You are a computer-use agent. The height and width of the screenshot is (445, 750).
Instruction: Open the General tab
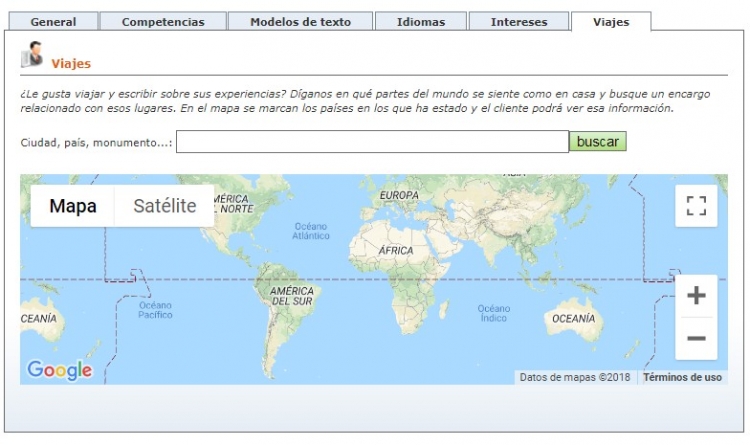coord(53,22)
